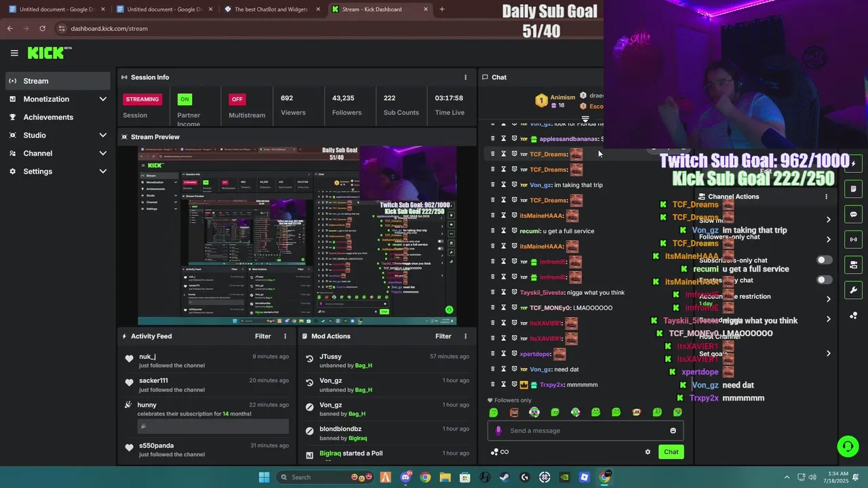
Task: Collapse the leaderboard handle below Animism
Action: pyautogui.click(x=585, y=119)
